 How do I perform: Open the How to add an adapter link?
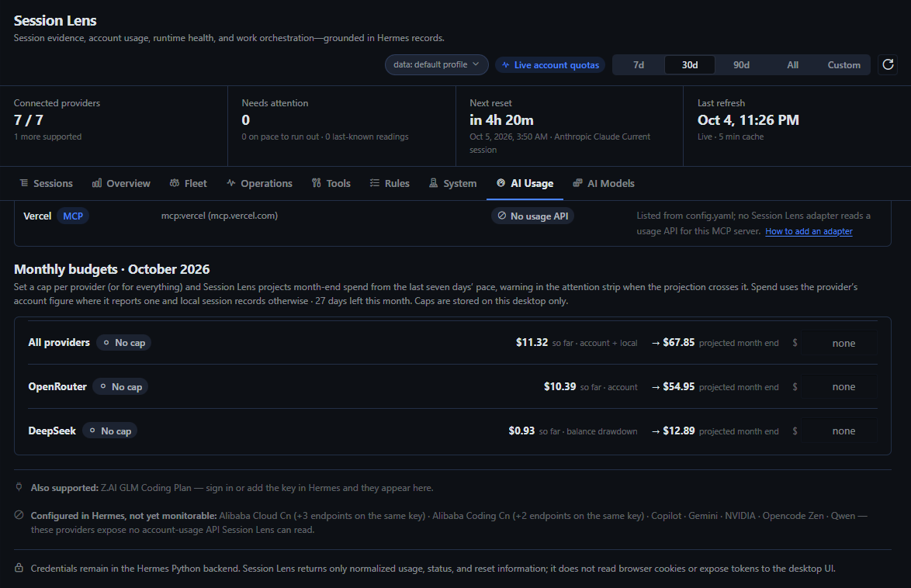click(x=809, y=231)
